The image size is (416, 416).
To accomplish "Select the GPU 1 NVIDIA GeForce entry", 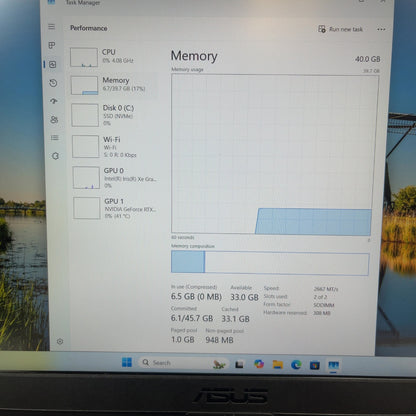I will [116, 208].
